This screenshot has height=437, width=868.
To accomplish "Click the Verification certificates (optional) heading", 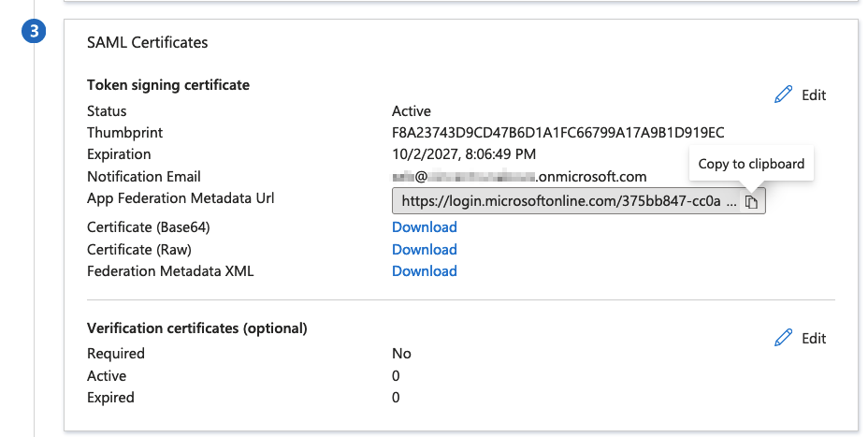I will click(x=196, y=328).
